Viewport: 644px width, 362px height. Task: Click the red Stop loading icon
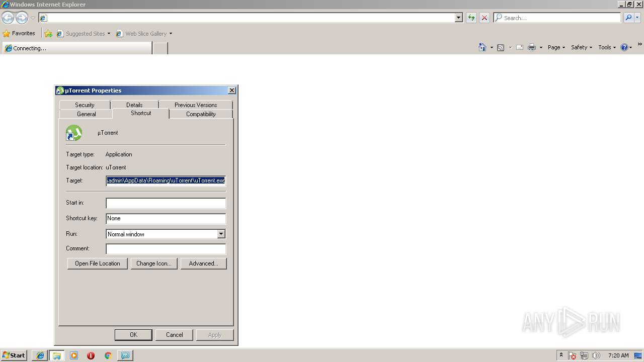(485, 18)
